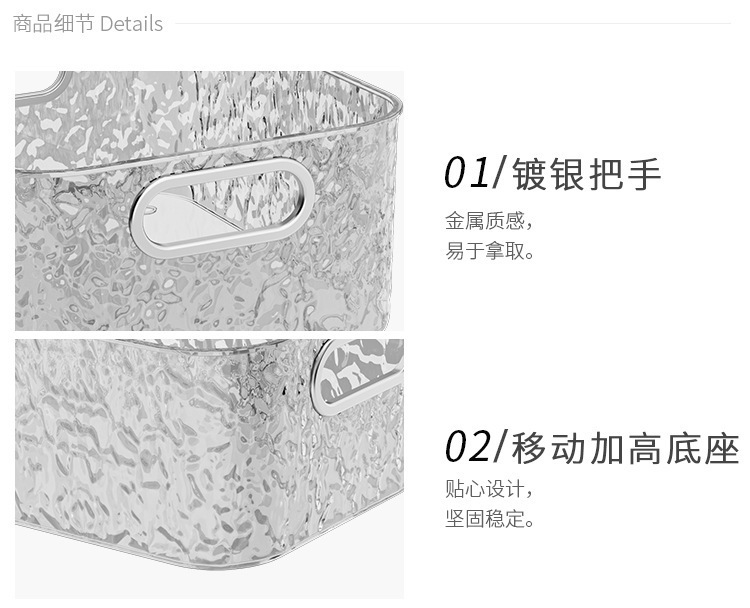
Task: Open the top basket handle detail image
Action: click(209, 201)
